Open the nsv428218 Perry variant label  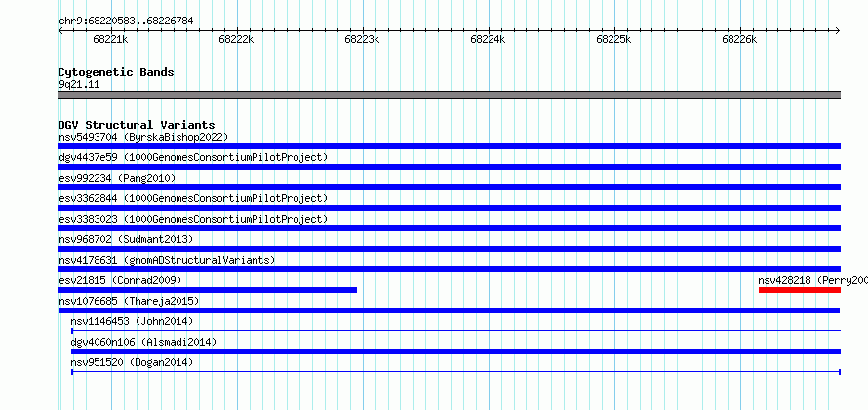click(x=812, y=280)
